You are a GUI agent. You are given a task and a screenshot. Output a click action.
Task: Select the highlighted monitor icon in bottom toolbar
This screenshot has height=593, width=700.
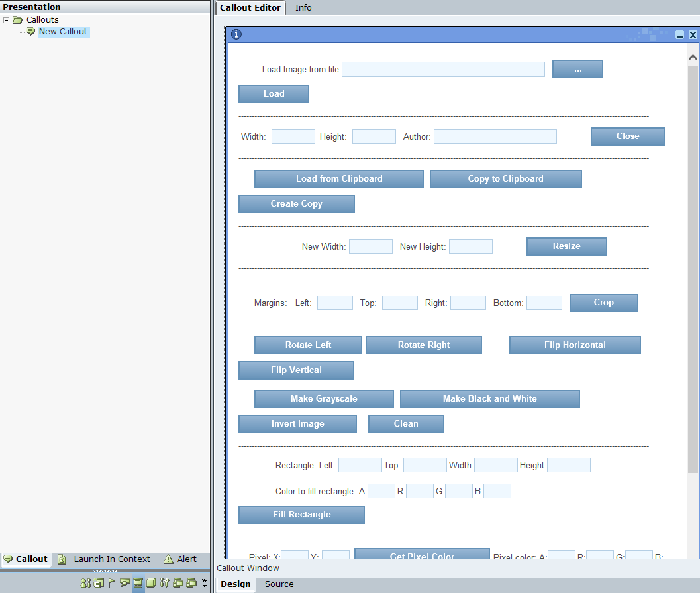tap(138, 583)
